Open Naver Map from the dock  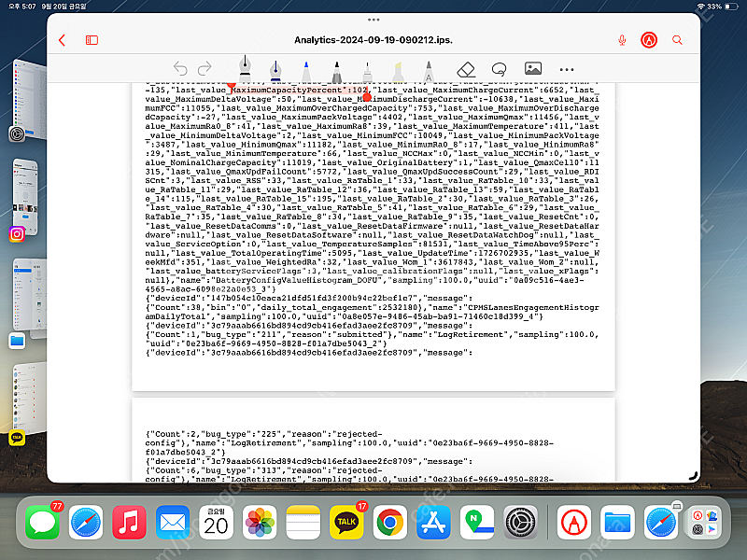point(477,523)
